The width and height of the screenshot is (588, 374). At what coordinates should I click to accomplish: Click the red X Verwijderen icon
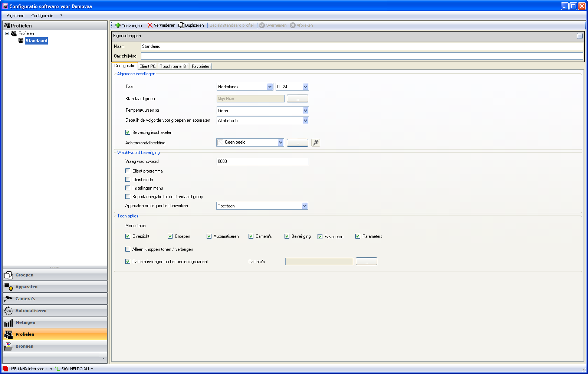point(150,25)
